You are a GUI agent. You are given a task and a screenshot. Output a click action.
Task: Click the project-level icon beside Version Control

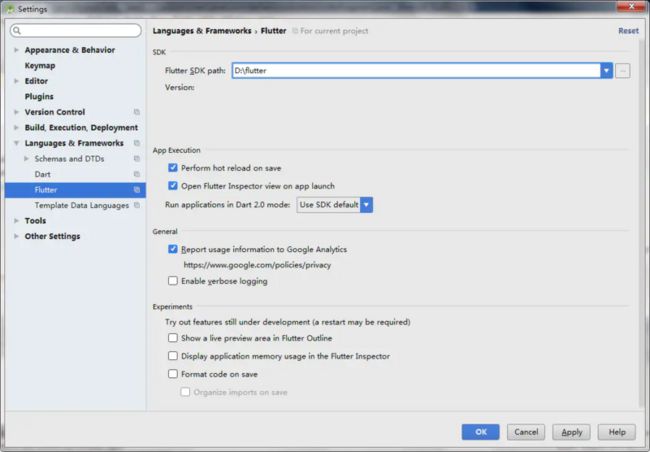pos(137,112)
